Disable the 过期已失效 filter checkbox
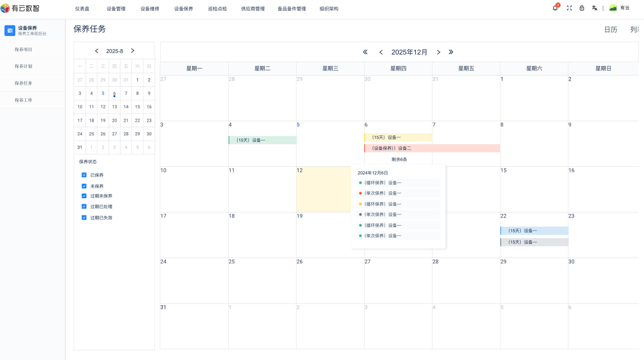 [84, 218]
